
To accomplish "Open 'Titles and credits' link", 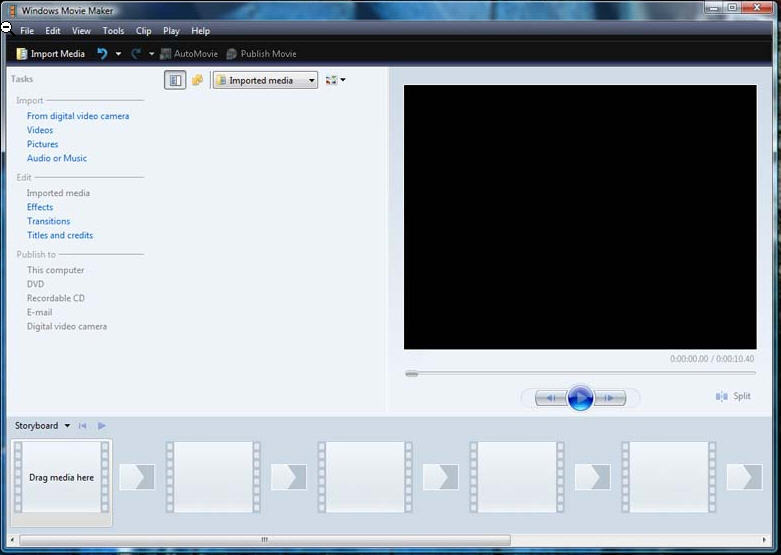I will point(60,235).
